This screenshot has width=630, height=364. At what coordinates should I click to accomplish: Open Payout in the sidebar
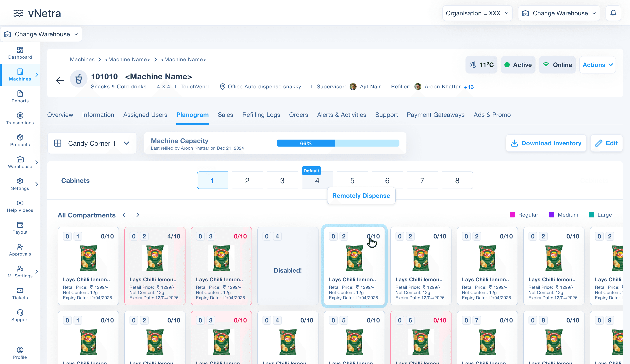[x=20, y=228]
